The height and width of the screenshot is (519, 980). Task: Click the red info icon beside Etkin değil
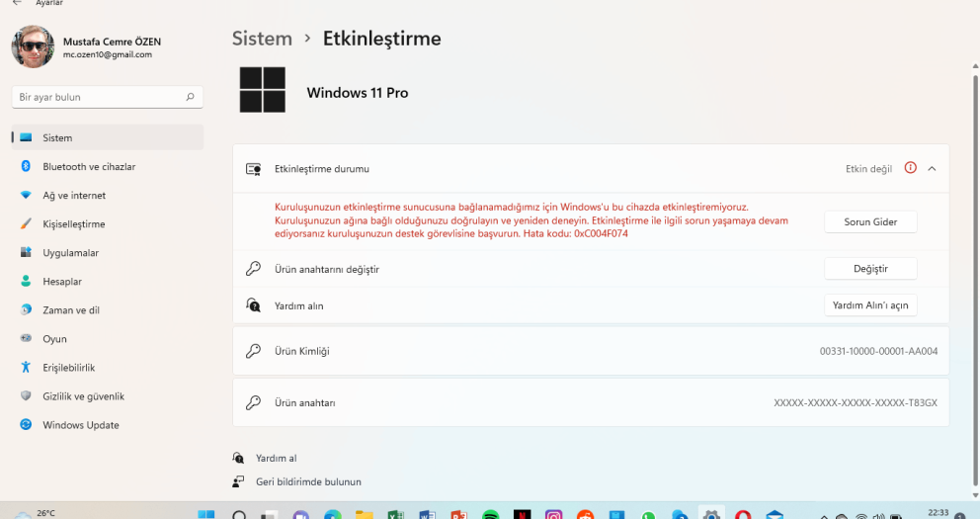click(x=911, y=168)
